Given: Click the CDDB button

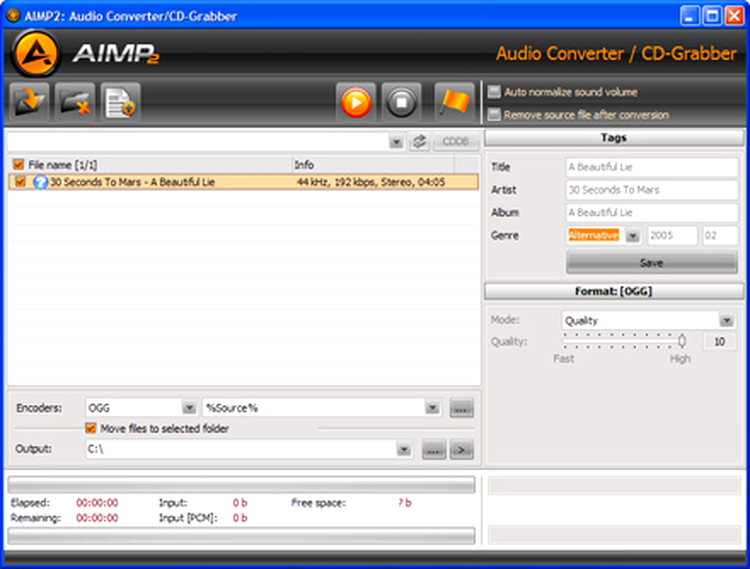Looking at the screenshot, I should click(456, 142).
